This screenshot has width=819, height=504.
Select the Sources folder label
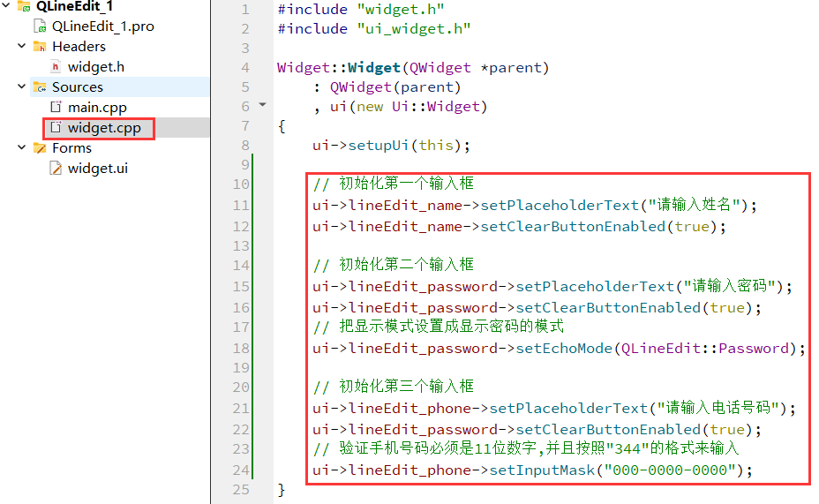tap(78, 87)
